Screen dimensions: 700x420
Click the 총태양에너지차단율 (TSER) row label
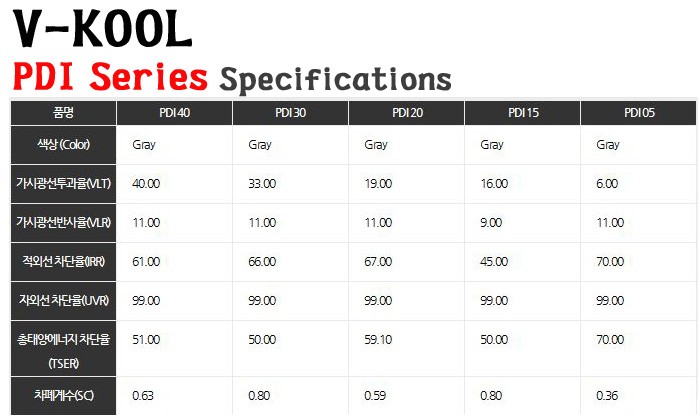point(64,348)
